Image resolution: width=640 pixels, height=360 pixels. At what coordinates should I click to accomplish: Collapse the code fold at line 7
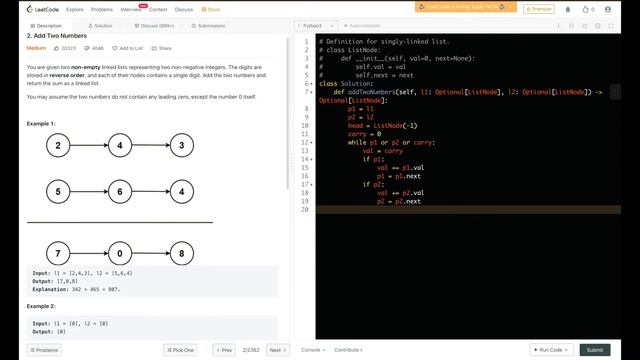click(311, 92)
